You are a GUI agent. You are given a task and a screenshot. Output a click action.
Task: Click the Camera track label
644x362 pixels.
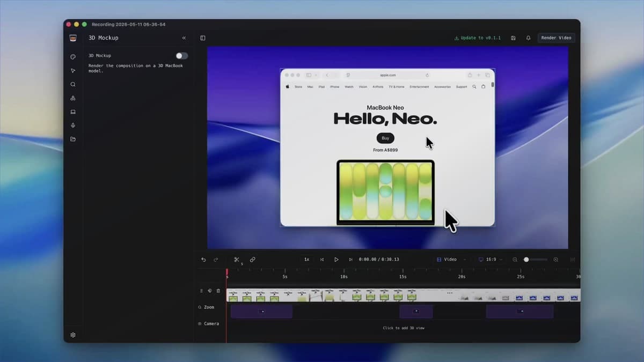pos(208,324)
